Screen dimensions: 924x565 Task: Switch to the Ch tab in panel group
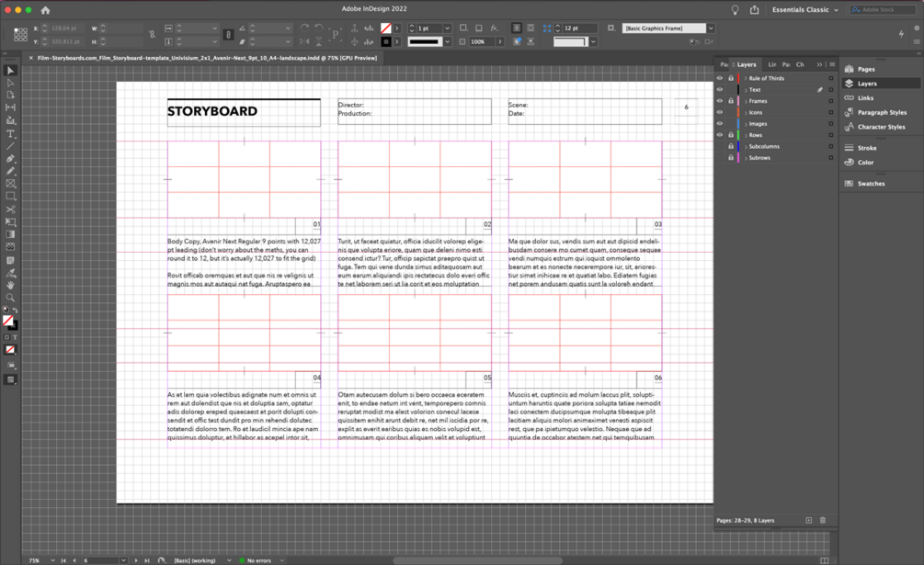click(800, 64)
